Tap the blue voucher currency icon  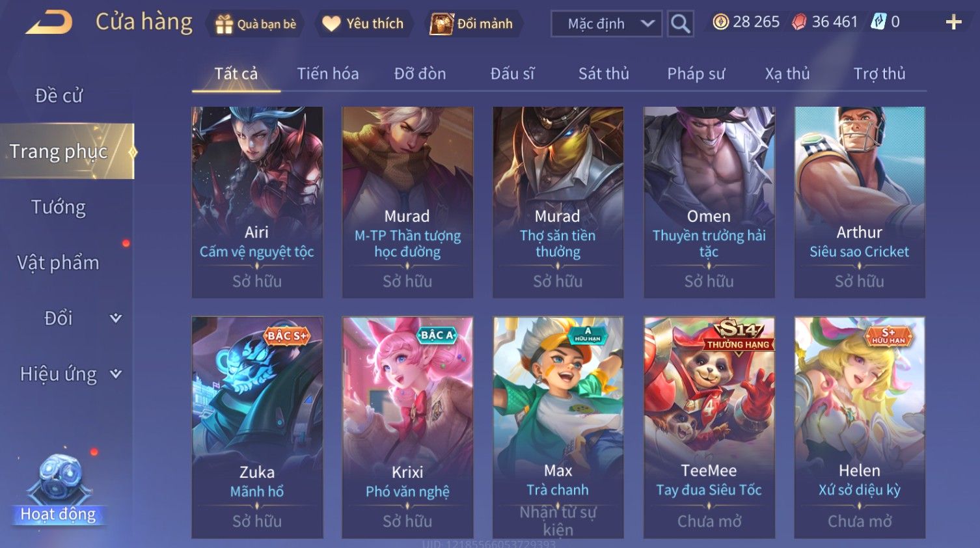coord(878,21)
